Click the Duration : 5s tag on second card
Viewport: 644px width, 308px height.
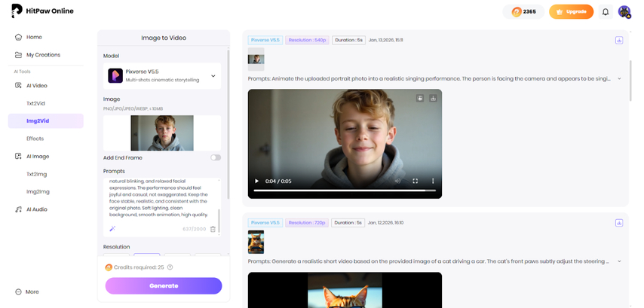[348, 223]
